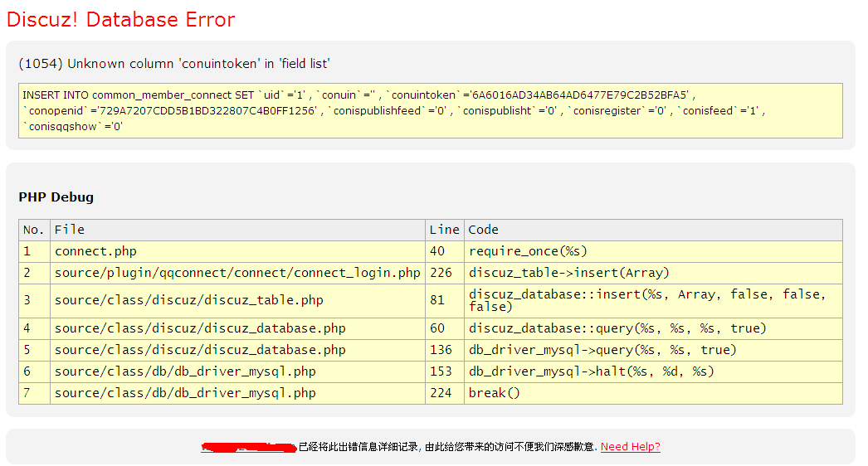Click line number 226 cell
Screen dimensions: 868x466
click(441, 273)
